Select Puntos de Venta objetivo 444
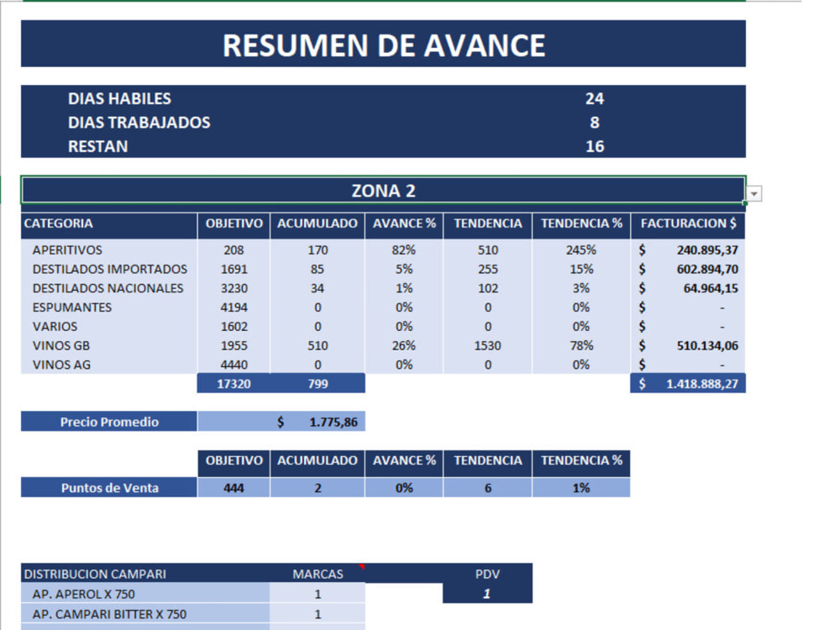840x630 pixels. [x=234, y=487]
